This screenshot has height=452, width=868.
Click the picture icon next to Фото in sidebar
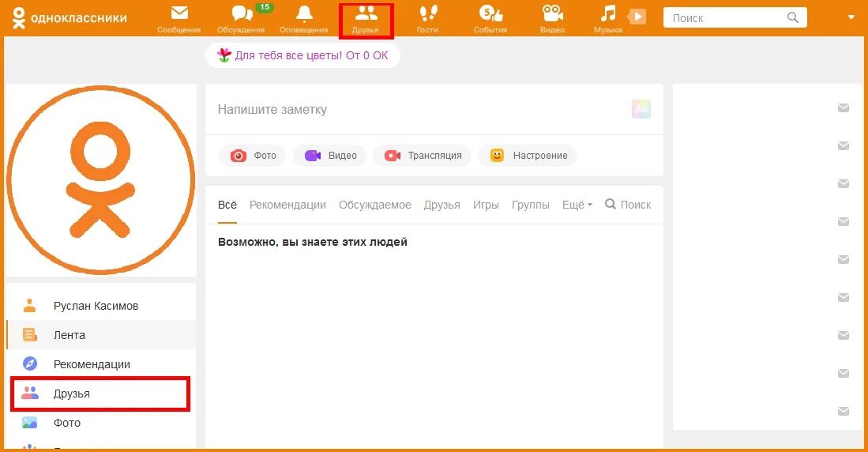[29, 423]
